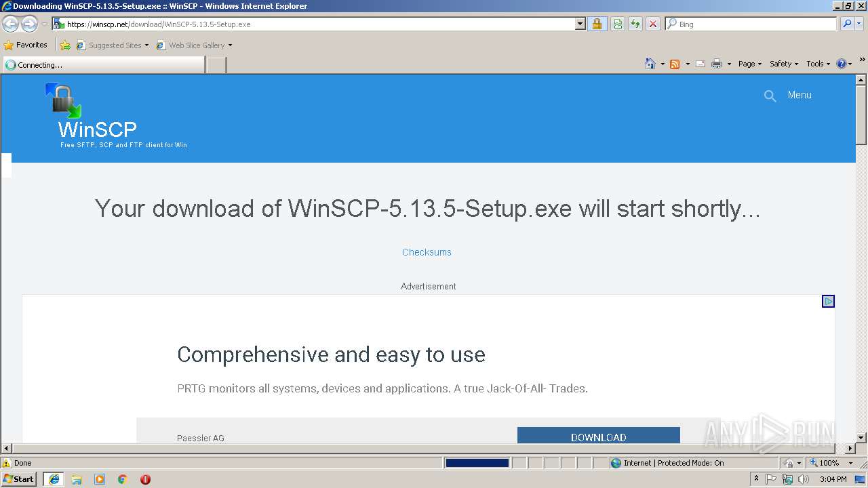This screenshot has width=868, height=488.
Task: Refresh the page with the Refresh icon
Action: click(635, 24)
